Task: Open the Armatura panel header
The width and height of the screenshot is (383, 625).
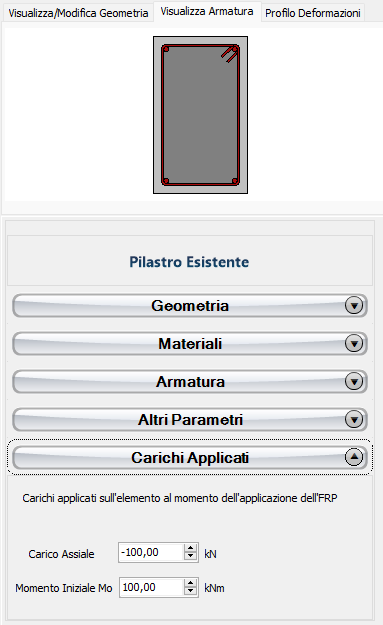Action: [190, 381]
